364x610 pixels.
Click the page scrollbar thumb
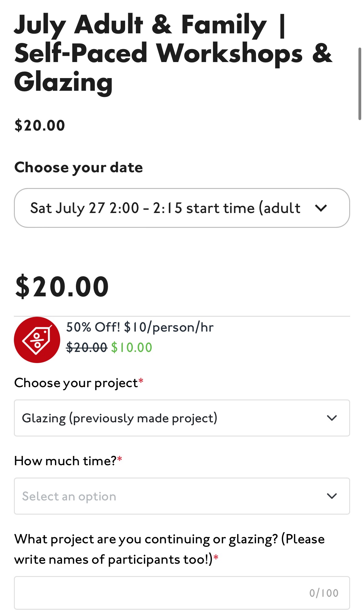tap(360, 83)
